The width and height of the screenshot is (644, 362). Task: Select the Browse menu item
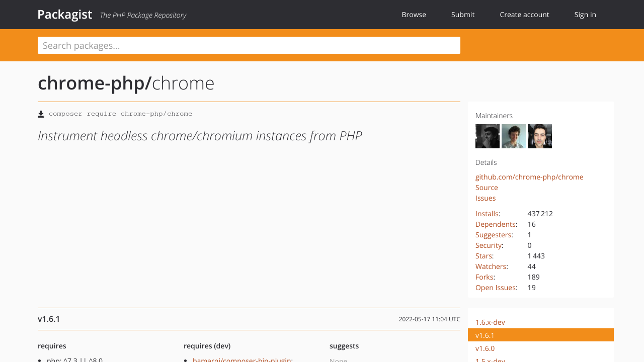pos(414,15)
